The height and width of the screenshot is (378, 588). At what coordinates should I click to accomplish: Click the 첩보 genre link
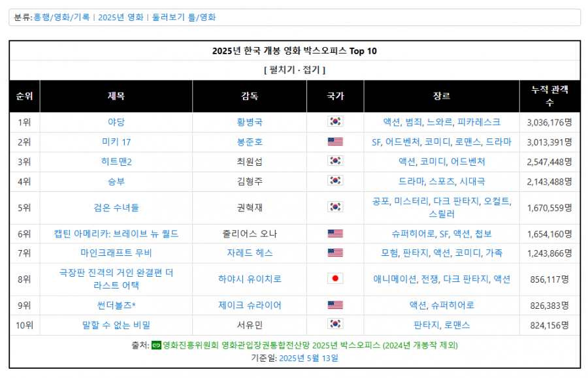[x=483, y=234]
